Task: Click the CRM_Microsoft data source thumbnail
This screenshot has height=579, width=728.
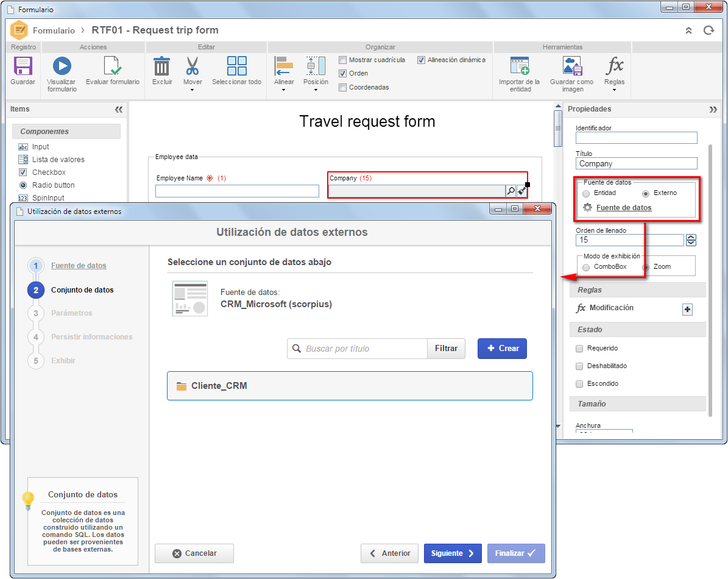Action: 190,299
